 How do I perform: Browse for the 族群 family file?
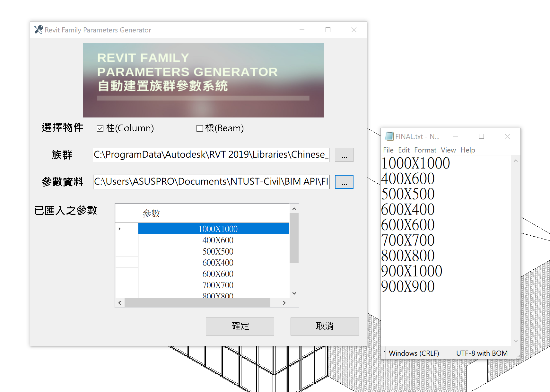pyautogui.click(x=344, y=155)
